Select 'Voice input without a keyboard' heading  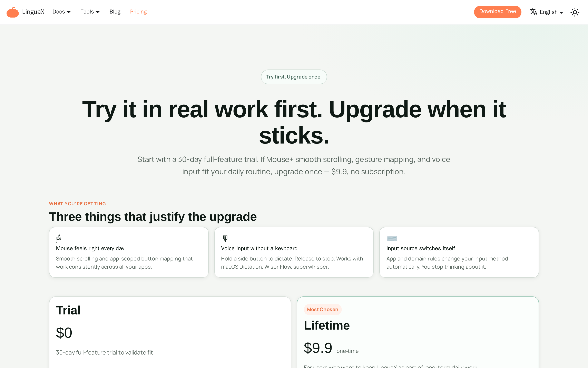(259, 248)
